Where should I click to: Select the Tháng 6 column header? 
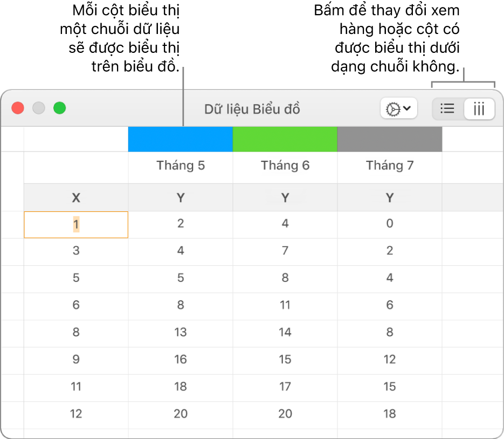pos(285,166)
